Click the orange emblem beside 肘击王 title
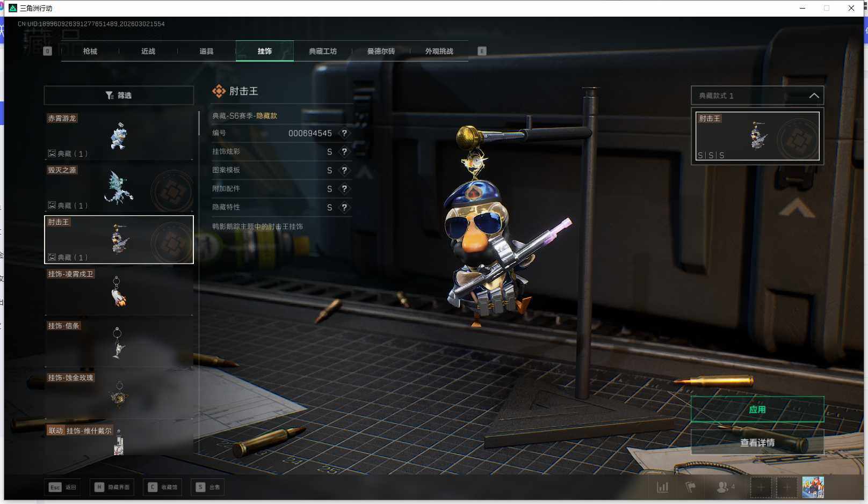Viewport: 868px width, 504px height. (219, 91)
